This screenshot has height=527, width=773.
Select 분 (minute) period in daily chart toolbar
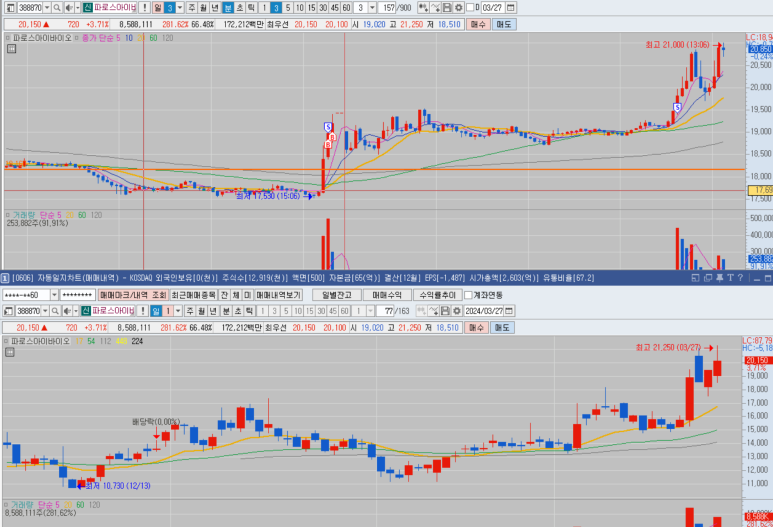coord(226,311)
